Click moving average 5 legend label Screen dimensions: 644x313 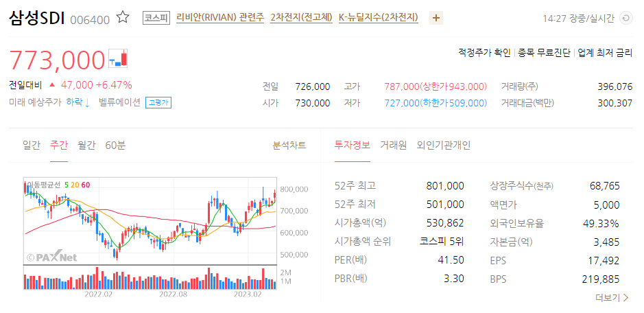click(66, 185)
